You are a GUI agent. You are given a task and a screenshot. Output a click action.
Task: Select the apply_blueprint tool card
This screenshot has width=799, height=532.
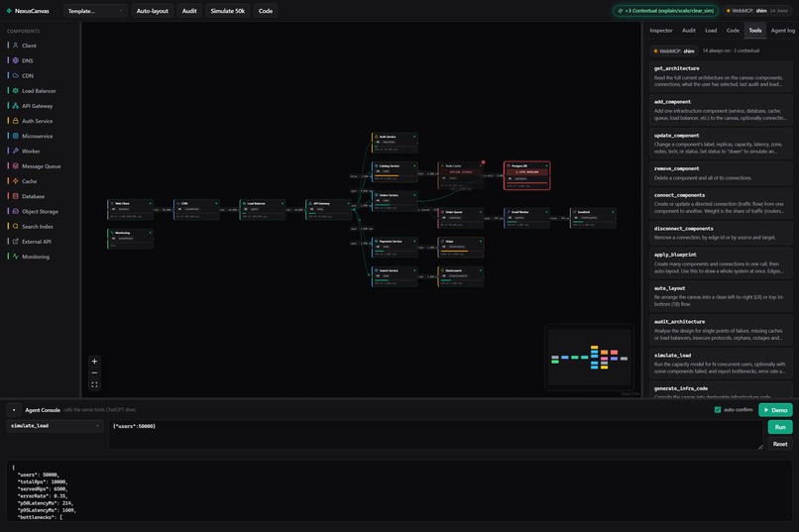click(721, 263)
